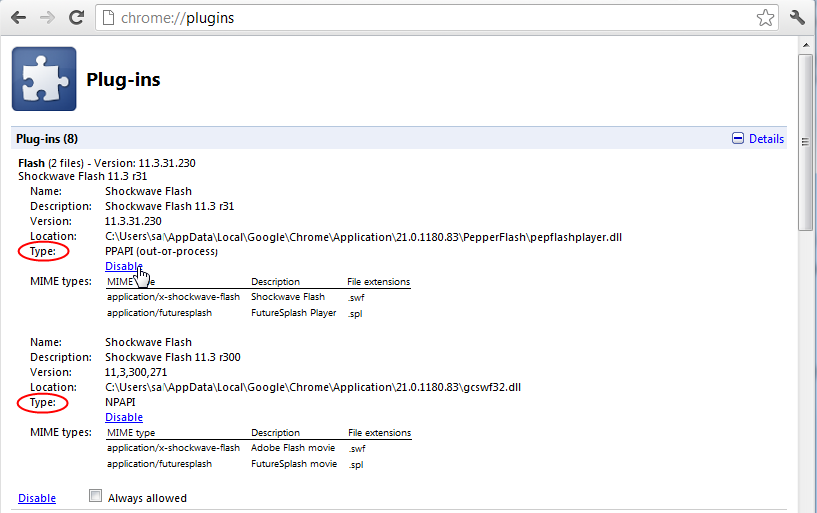Click the Adobe Flash movie description cell
This screenshot has width=817, height=513.
click(x=293, y=448)
